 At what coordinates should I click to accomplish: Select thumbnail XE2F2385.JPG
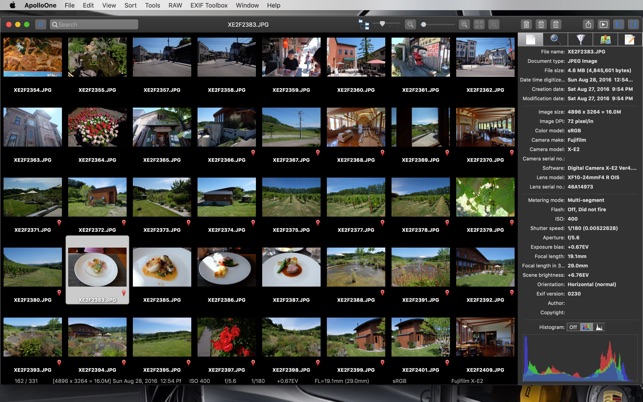click(161, 269)
